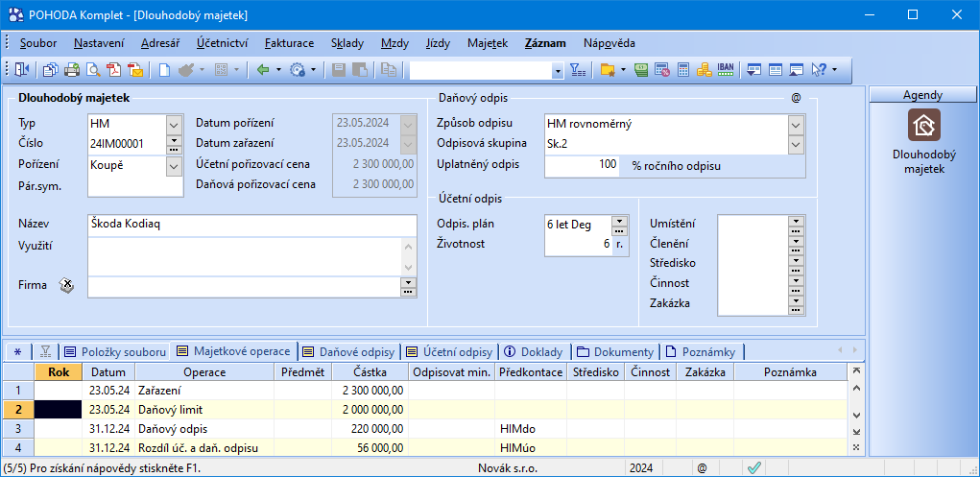
Task: Sort by the Částka column header
Action: pyautogui.click(x=370, y=372)
